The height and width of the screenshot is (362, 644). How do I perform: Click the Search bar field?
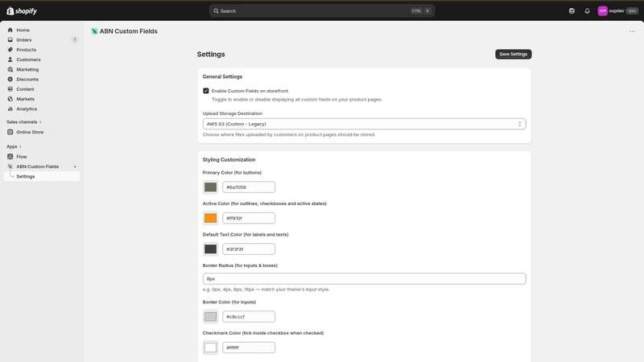click(321, 11)
